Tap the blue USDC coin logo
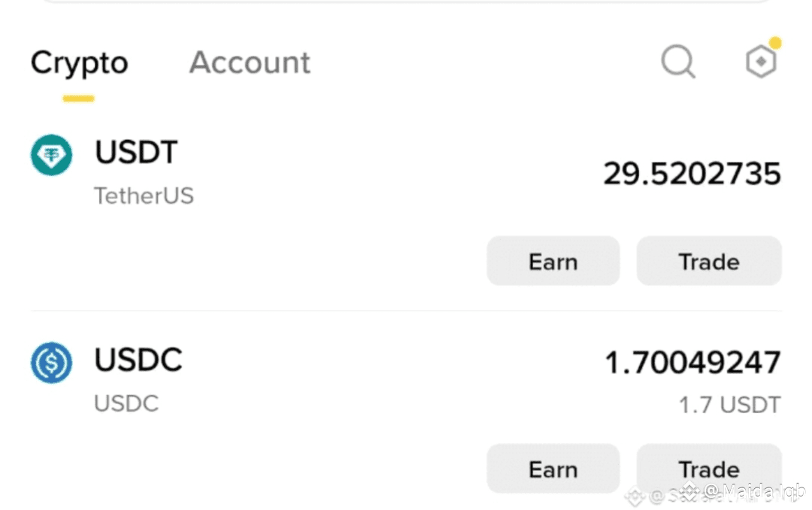Screen dimensions: 812x510 [51, 363]
